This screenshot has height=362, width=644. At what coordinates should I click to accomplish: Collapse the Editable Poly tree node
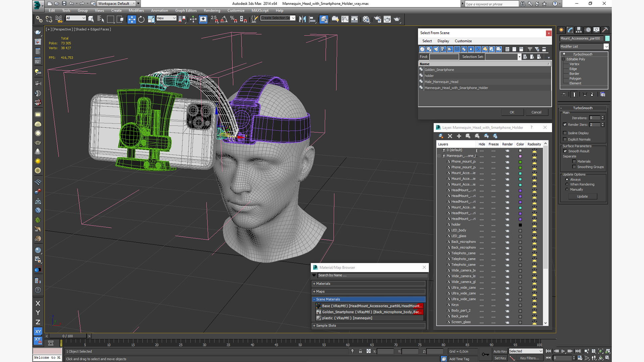[x=563, y=59]
